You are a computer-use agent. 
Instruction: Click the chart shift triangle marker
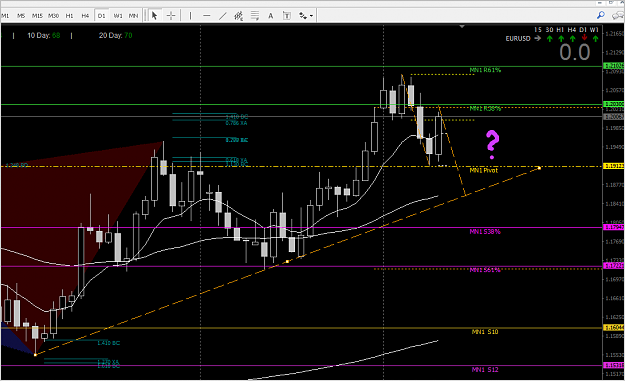click(462, 27)
